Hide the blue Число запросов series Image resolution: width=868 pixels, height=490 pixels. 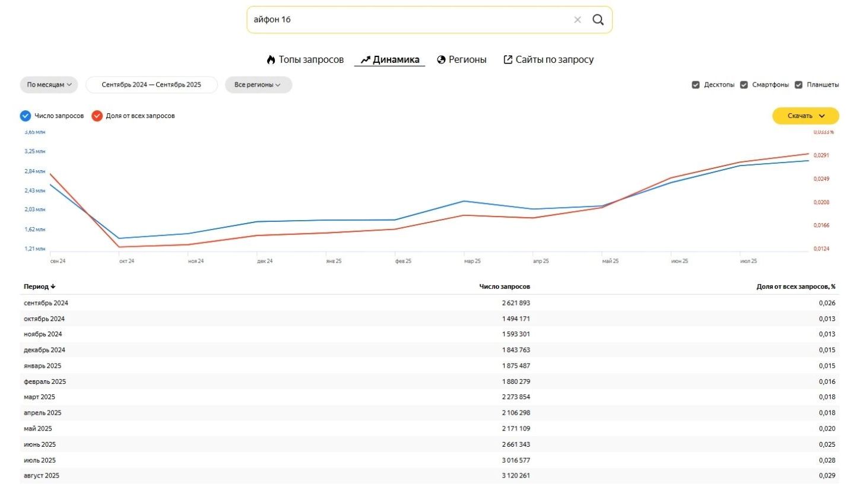26,116
